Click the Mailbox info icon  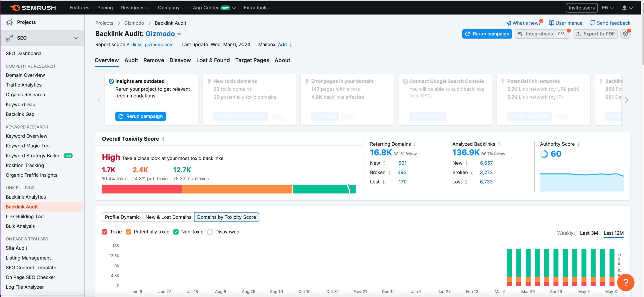[x=291, y=45]
